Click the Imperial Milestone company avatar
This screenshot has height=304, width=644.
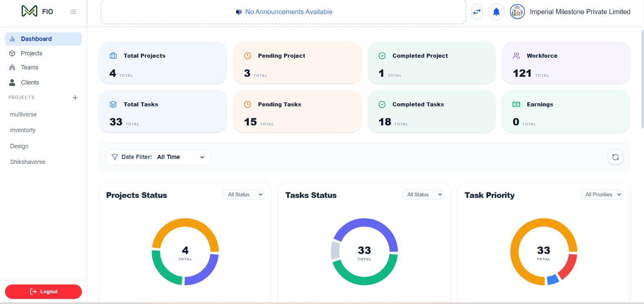point(517,12)
